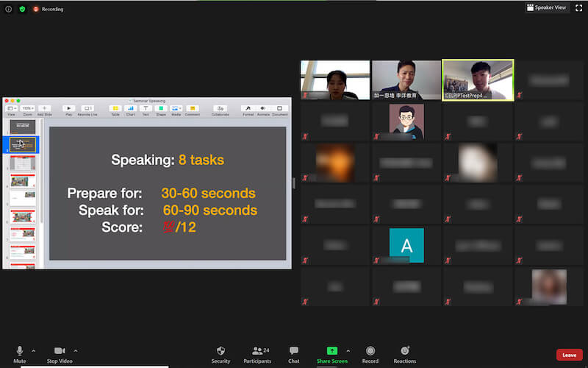Select the first slide thumbnail in Keynote

coord(22,127)
